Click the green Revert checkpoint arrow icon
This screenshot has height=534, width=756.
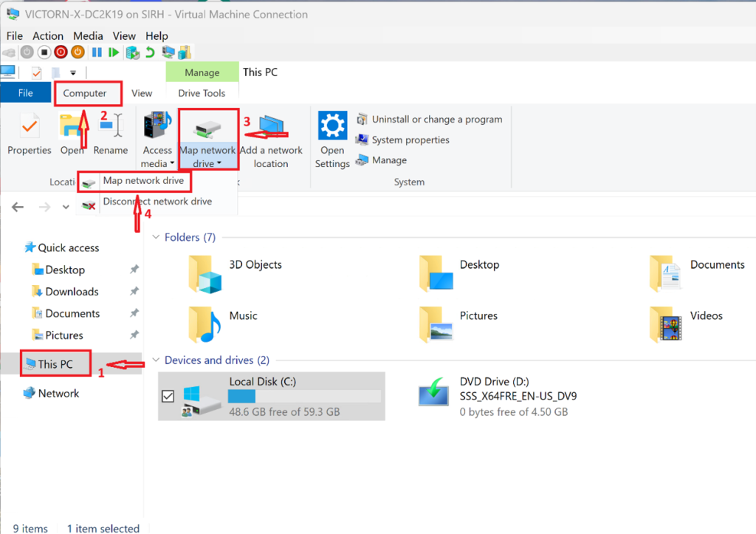pos(150,52)
